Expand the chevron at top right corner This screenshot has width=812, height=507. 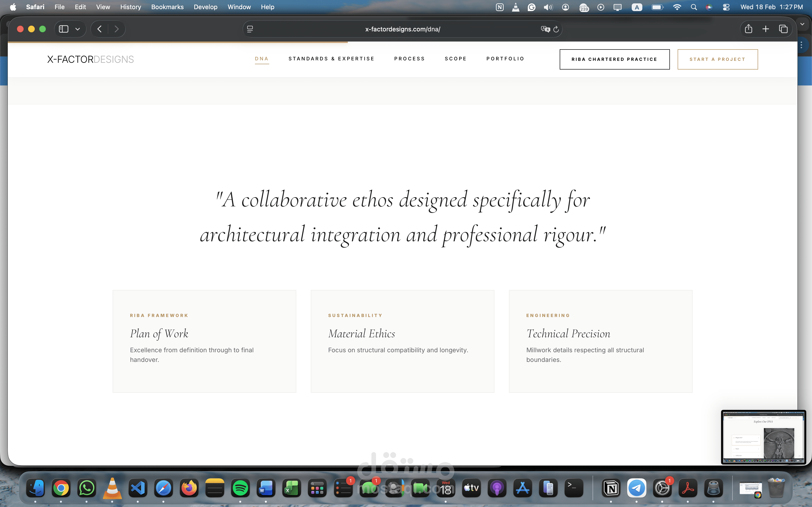802,24
